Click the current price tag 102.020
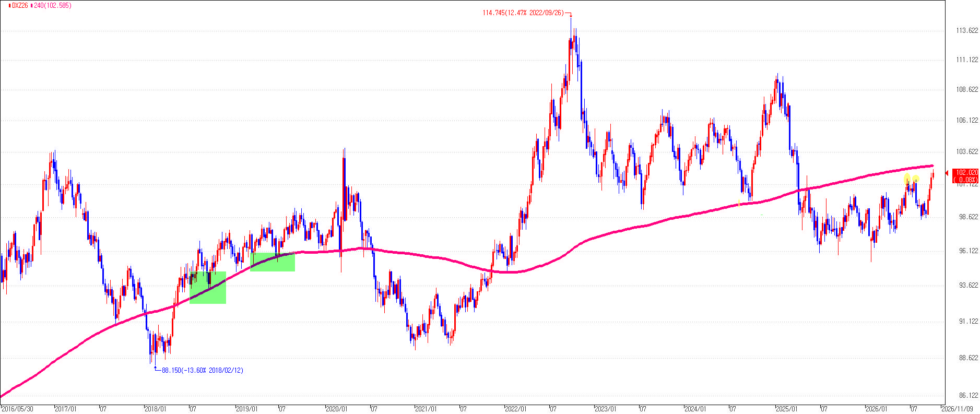980x414 pixels. click(x=966, y=176)
